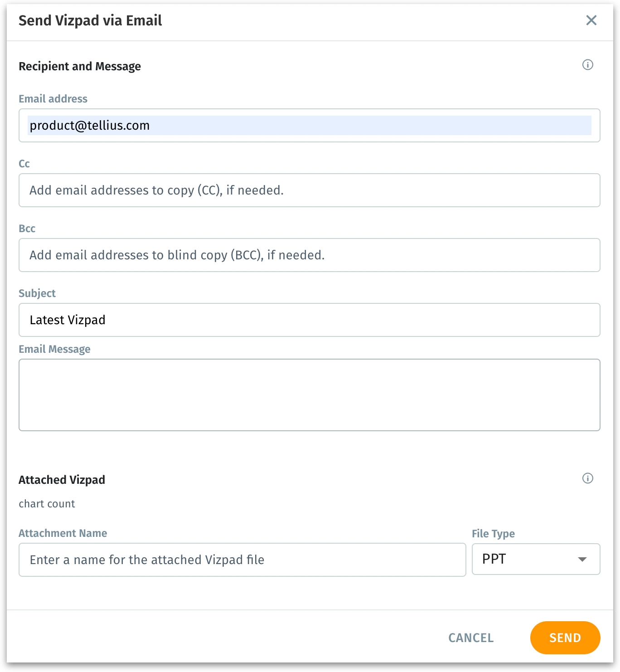This screenshot has height=672, width=620.
Task: Click the "chart count" Vizpad name text
Action: click(47, 504)
